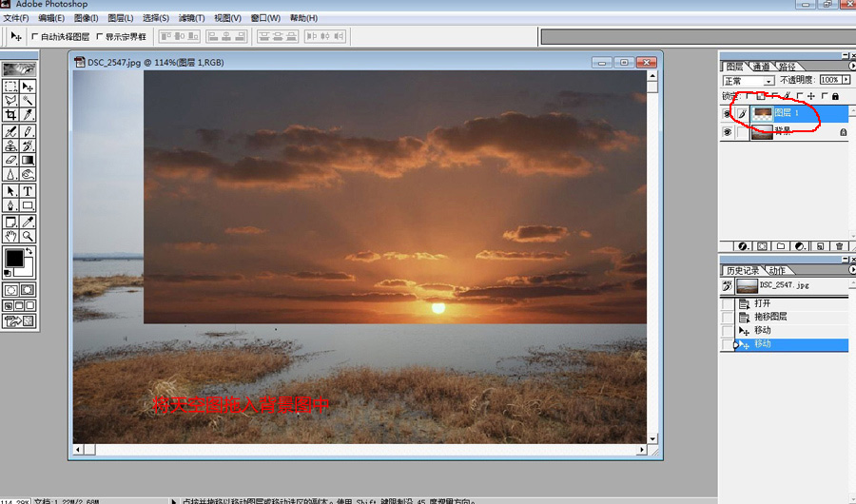Open the History panel flyout menu

click(852, 270)
